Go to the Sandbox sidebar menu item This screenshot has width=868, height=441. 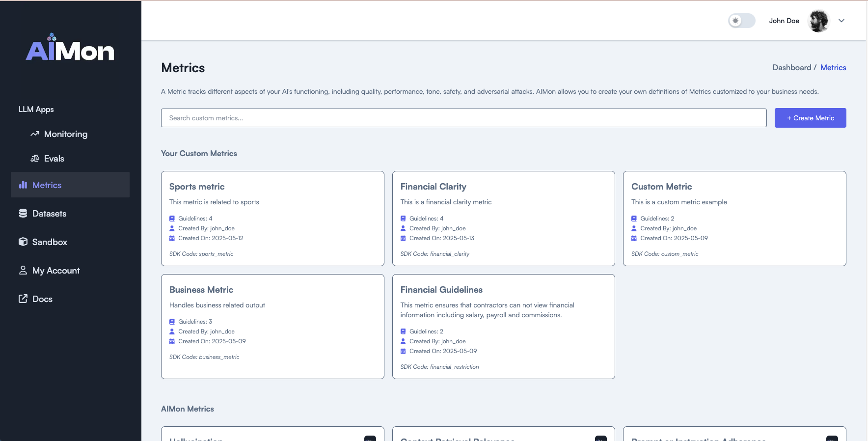point(50,242)
